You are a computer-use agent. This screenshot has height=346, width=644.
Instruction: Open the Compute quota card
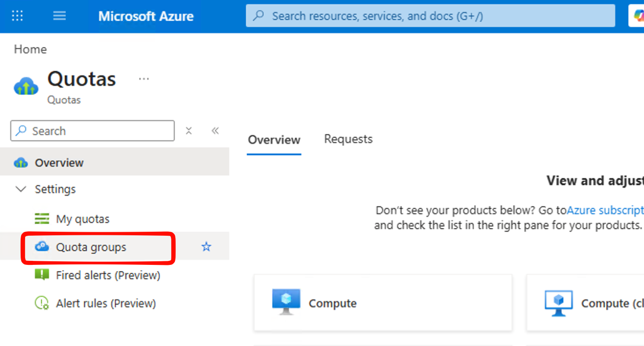(383, 303)
